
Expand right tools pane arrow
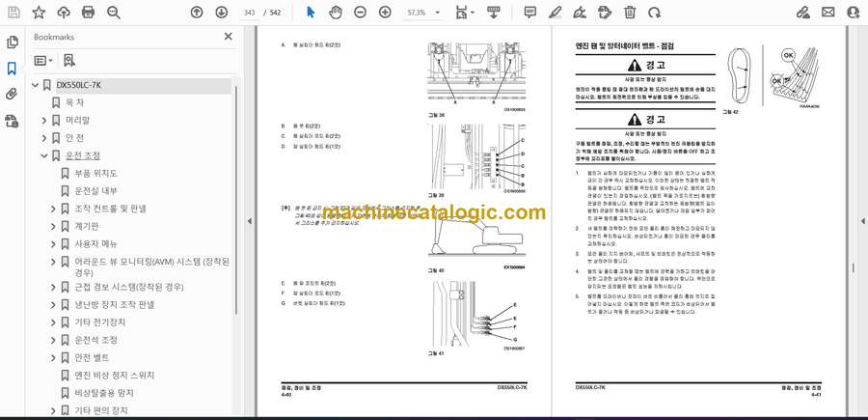click(x=862, y=221)
